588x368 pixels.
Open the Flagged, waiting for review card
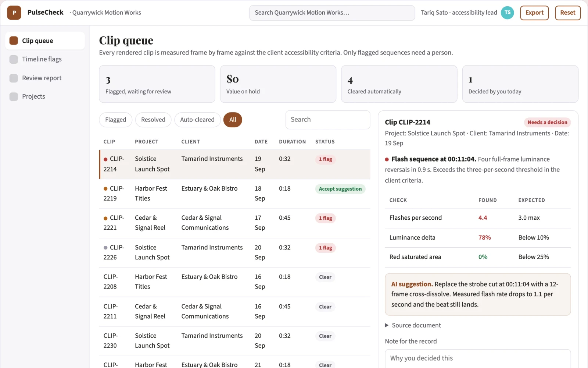pyautogui.click(x=157, y=84)
